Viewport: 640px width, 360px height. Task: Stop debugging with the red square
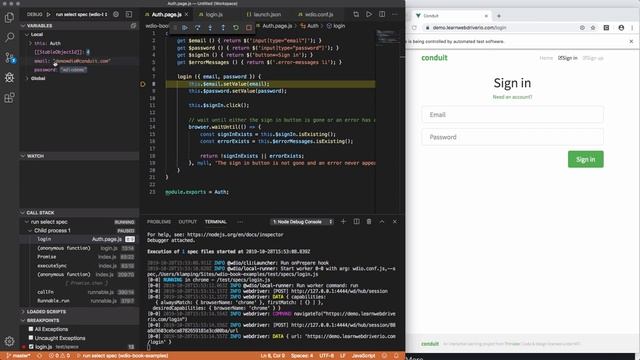click(x=249, y=28)
